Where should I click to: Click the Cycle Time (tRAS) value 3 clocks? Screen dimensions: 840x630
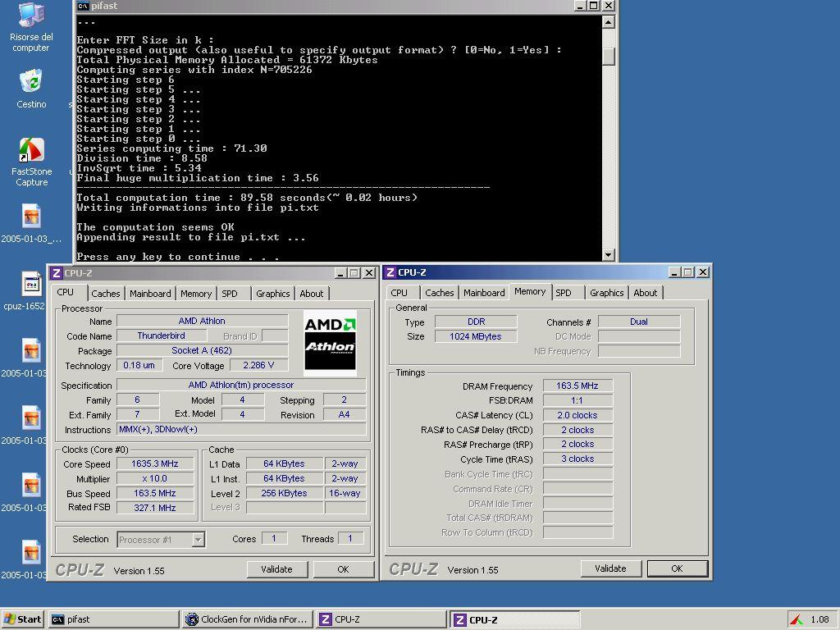577,459
